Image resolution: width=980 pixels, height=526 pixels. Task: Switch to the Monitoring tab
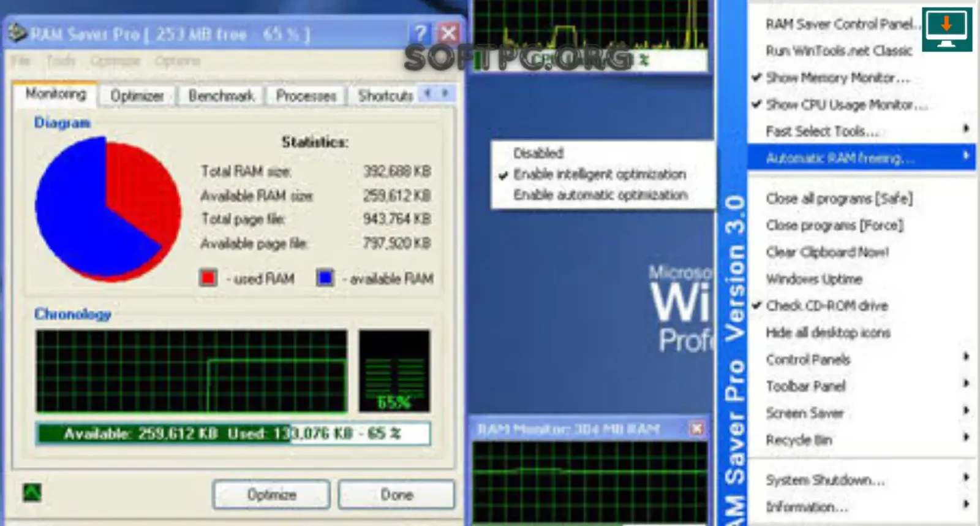coord(55,94)
